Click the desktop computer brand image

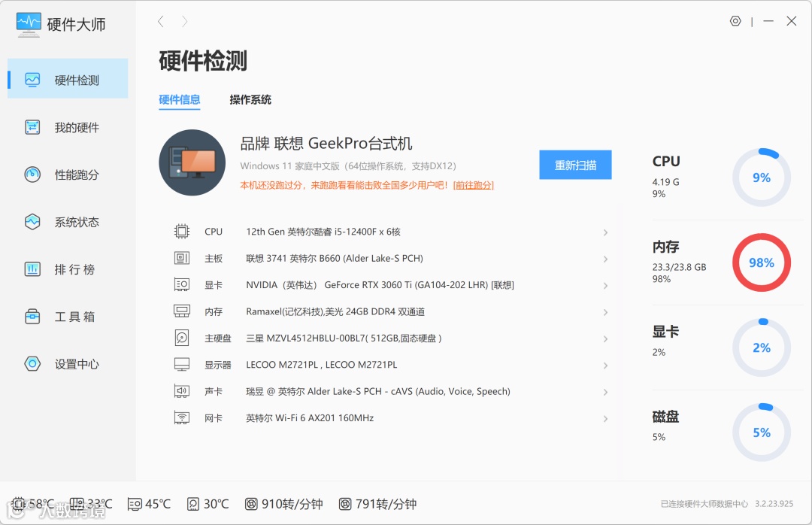[x=192, y=162]
